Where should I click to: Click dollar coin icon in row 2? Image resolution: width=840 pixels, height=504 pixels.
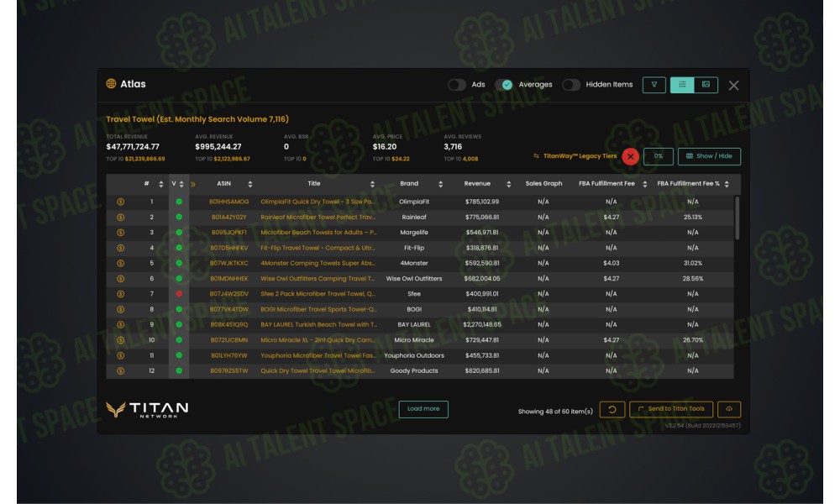tap(120, 218)
